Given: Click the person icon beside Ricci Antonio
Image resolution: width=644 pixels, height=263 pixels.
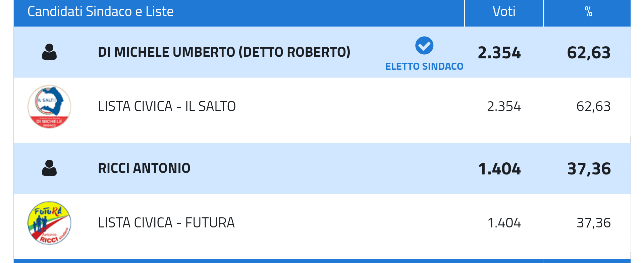Looking at the screenshot, I should [49, 168].
